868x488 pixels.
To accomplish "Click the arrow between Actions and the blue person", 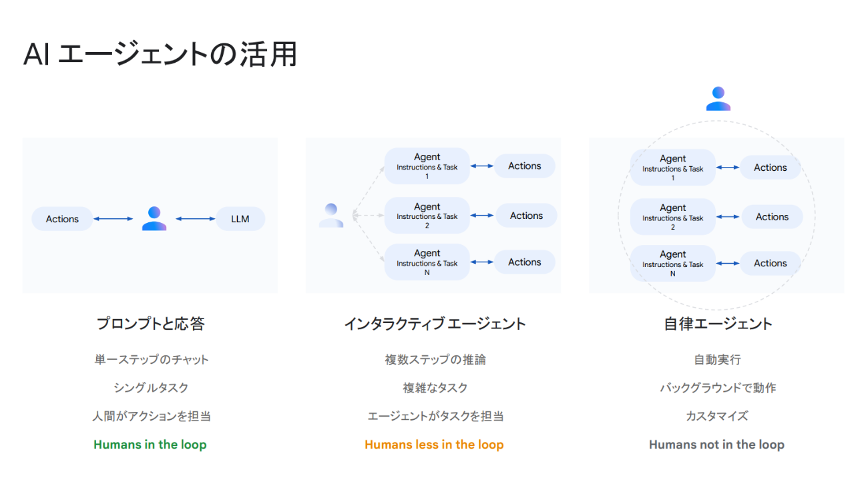I will click(x=114, y=218).
